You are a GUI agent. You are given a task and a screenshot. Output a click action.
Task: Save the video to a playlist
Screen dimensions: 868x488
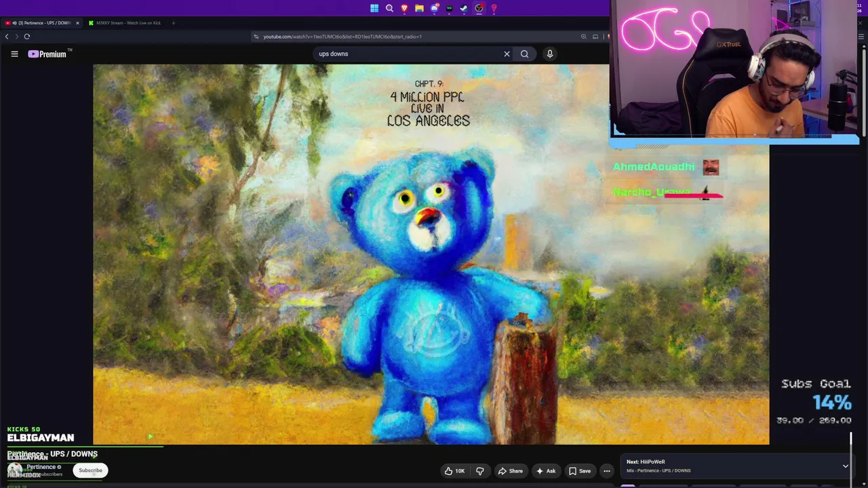coord(580,471)
